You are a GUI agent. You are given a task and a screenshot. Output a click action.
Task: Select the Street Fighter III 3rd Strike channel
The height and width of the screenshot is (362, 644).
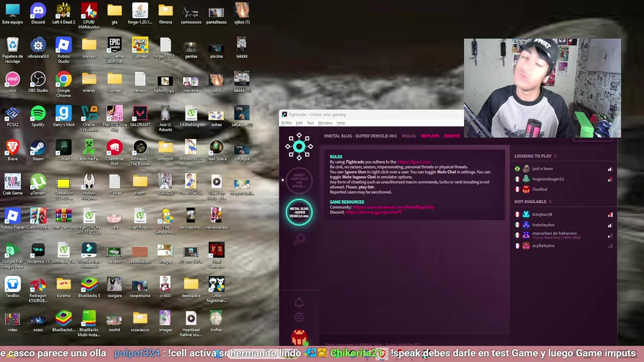299,181
